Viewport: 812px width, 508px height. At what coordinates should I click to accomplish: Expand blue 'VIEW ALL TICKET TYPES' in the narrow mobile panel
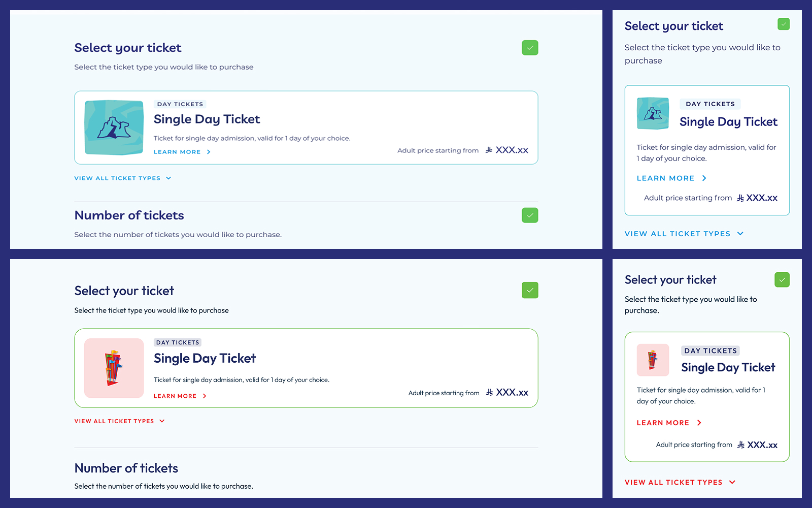click(684, 234)
